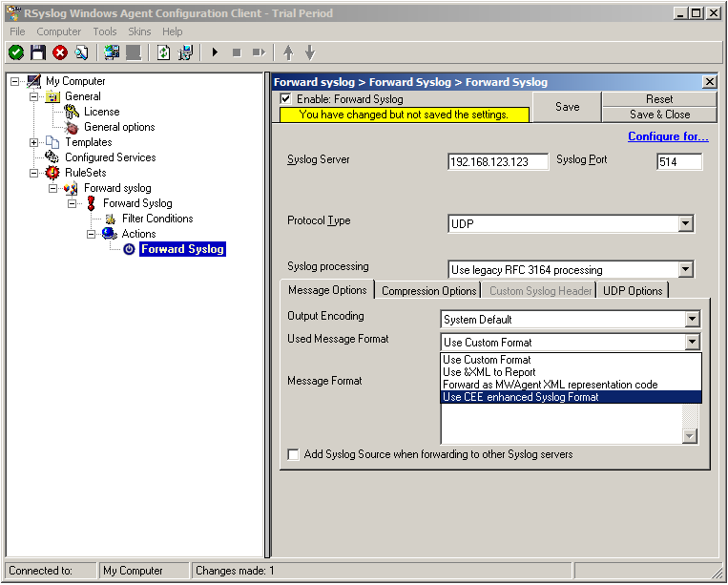Select Use Custom Format list option
The height and width of the screenshot is (585, 728).
click(571, 360)
